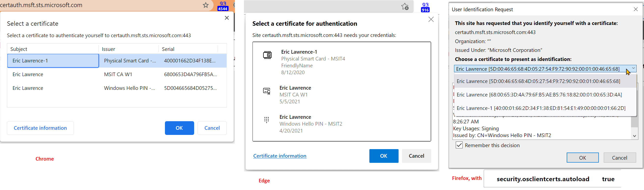Screen dimensions: 644x190
Task: Enable the Remember this decision checkbox
Action: 459,145
